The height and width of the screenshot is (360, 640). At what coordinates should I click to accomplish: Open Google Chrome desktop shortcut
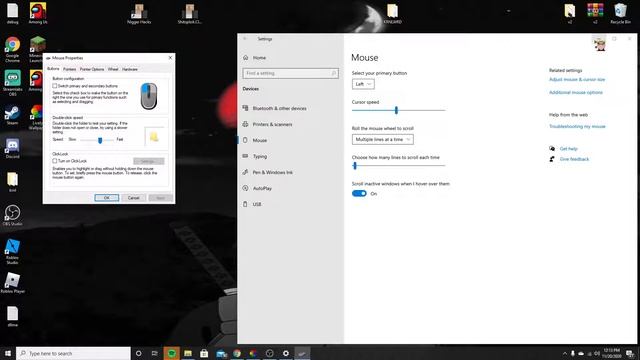(12, 49)
